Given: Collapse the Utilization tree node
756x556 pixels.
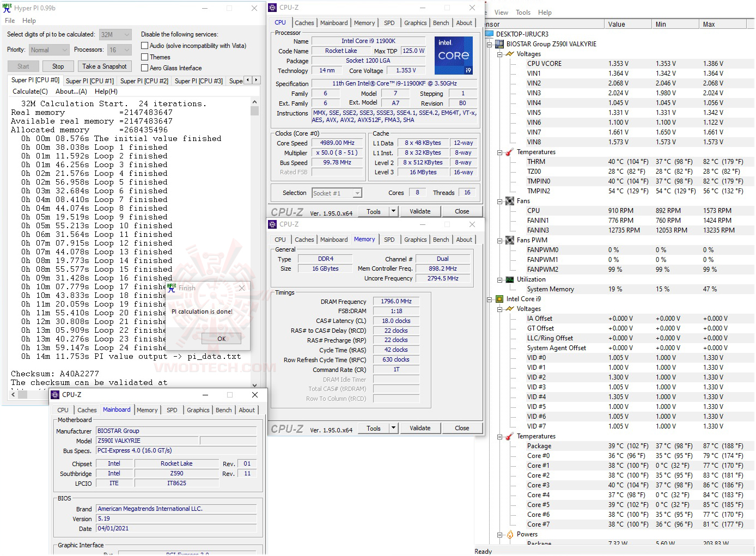Looking at the screenshot, I should (x=499, y=279).
